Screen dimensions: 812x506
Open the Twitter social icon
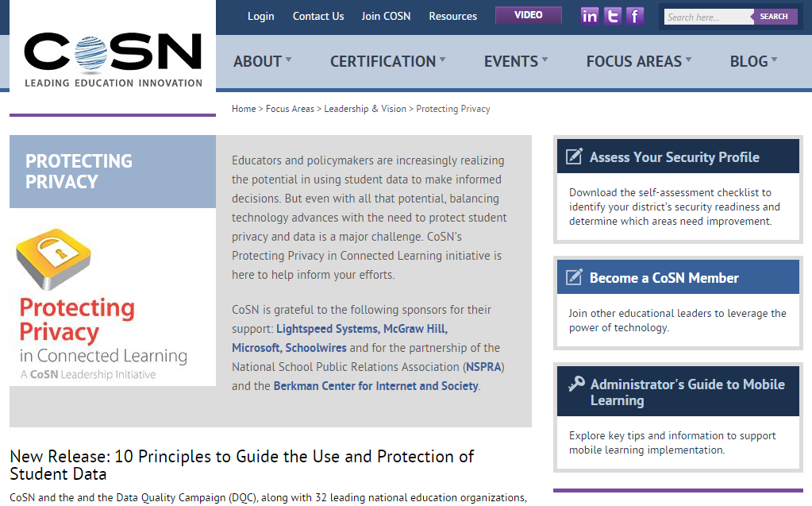click(x=612, y=16)
